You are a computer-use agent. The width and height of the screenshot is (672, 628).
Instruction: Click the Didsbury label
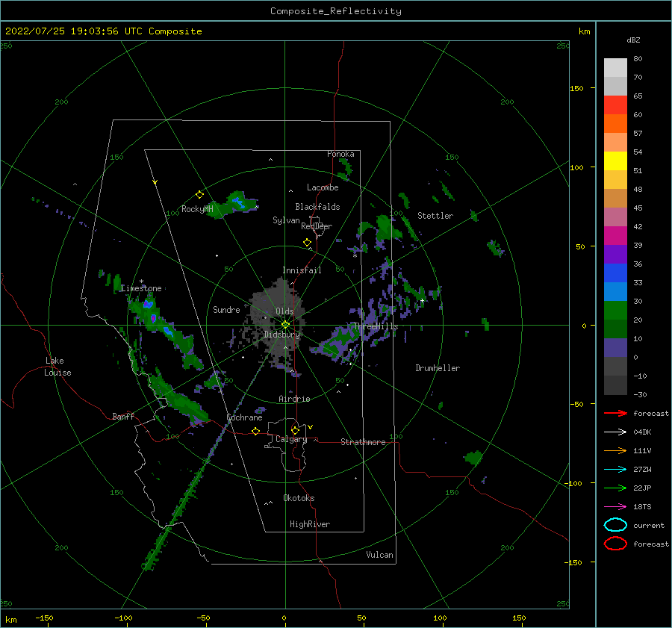click(281, 335)
